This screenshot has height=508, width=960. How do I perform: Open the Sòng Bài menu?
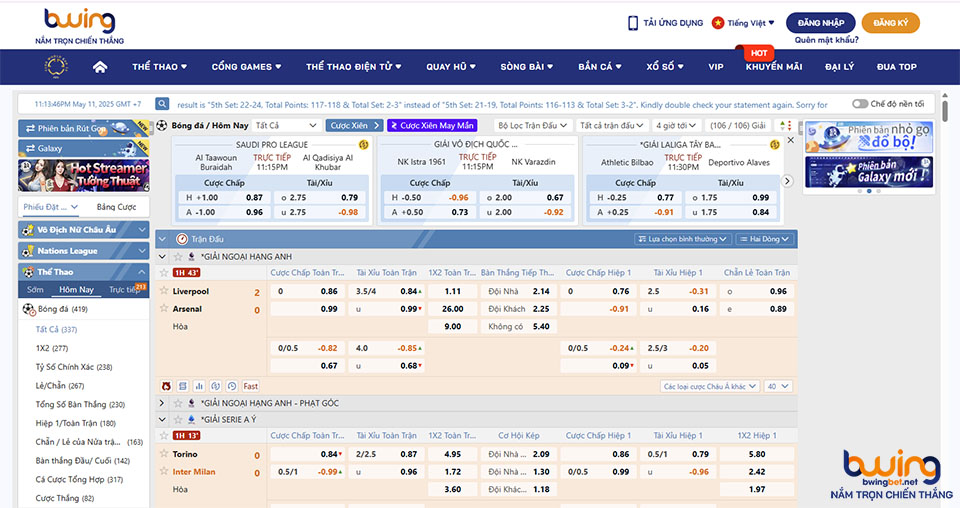point(526,67)
